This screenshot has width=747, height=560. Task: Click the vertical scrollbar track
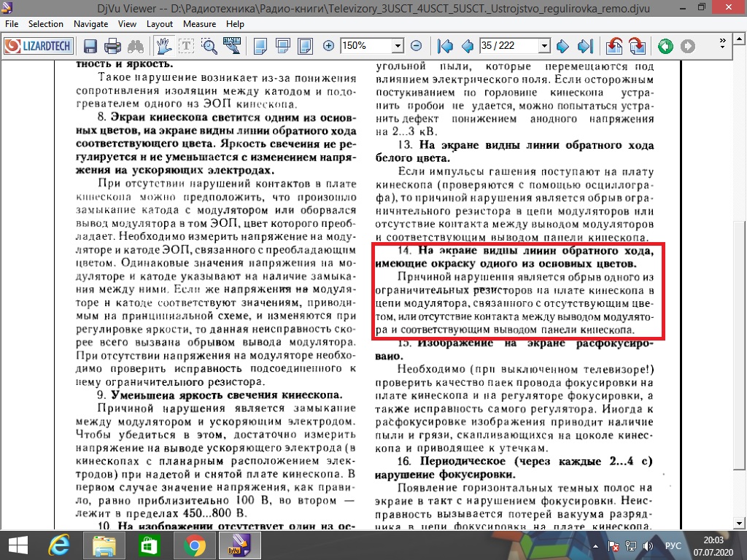click(739, 286)
